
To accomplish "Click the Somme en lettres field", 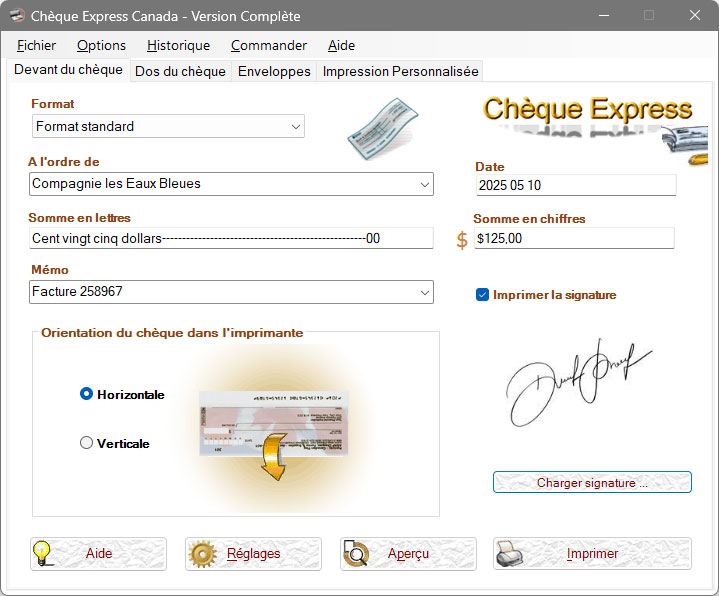I will click(x=231, y=238).
